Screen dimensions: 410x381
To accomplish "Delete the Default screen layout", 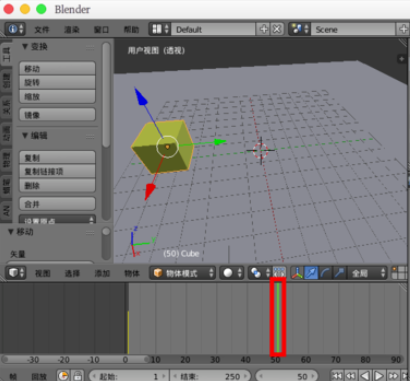I will 277,29.
